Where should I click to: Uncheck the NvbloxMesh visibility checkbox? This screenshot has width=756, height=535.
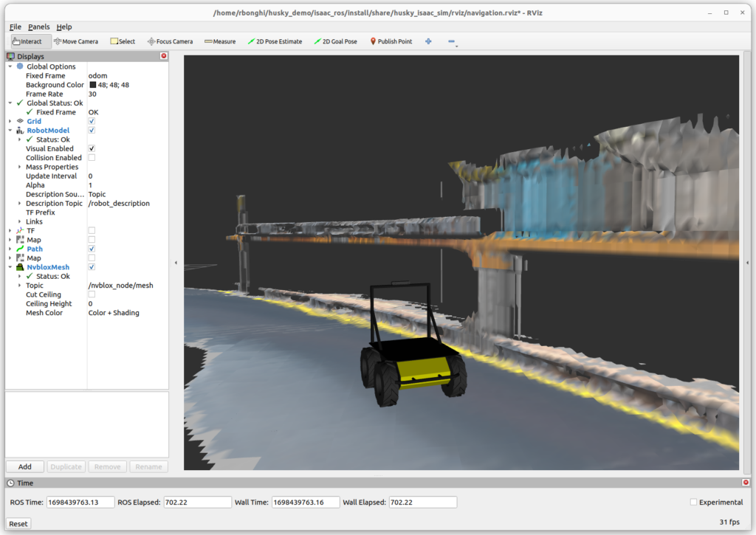click(91, 266)
